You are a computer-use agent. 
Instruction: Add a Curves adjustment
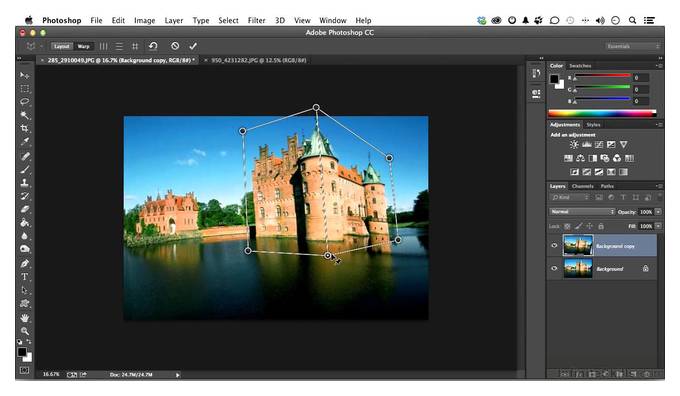click(599, 144)
